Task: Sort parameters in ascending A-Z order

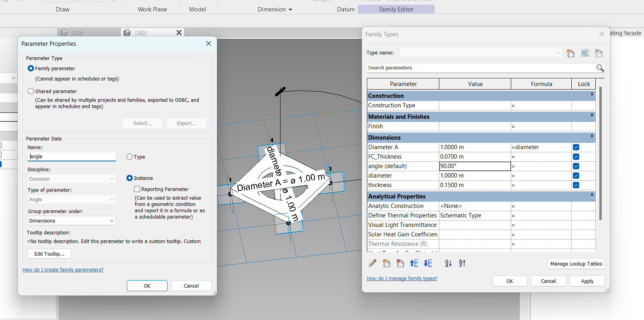Action: tap(448, 263)
